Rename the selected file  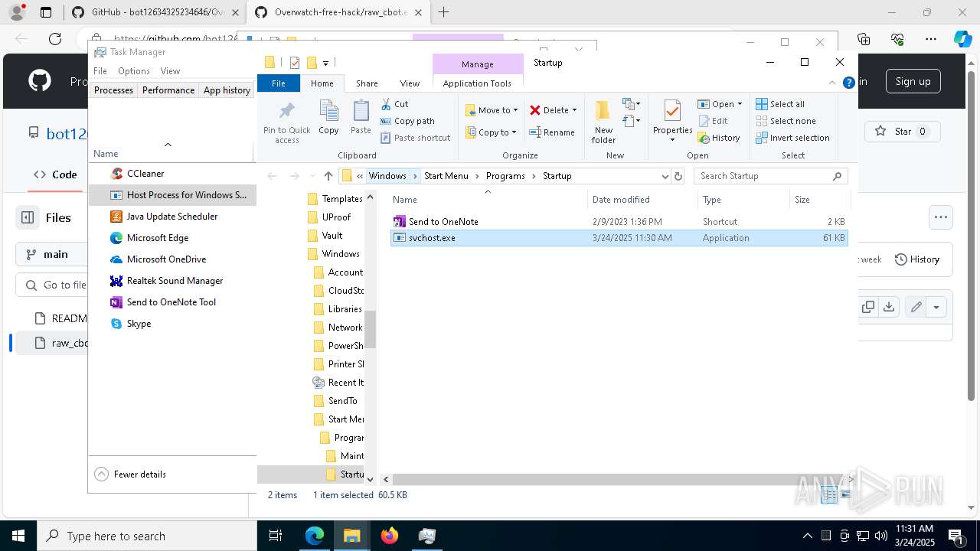coord(552,132)
